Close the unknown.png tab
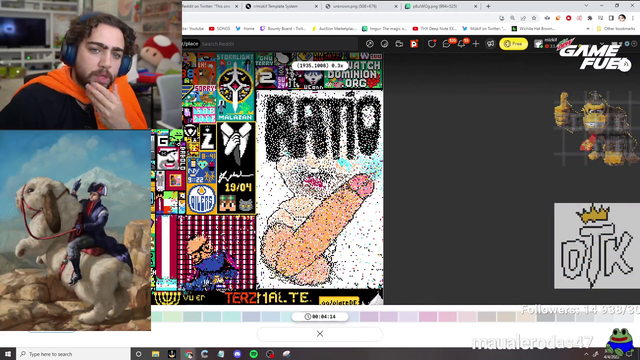This screenshot has width=640, height=360. [x=396, y=7]
